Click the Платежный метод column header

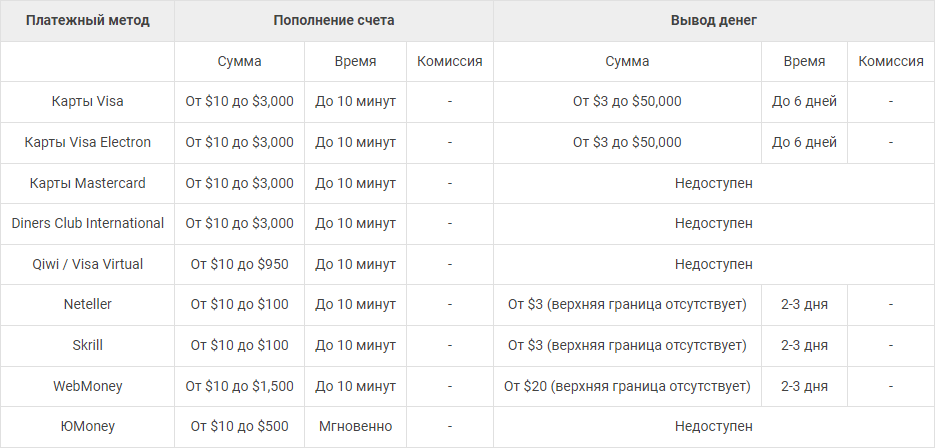point(87,20)
